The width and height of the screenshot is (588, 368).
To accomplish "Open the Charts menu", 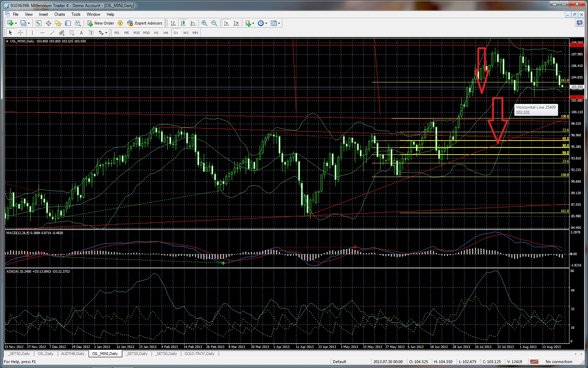I will [59, 14].
